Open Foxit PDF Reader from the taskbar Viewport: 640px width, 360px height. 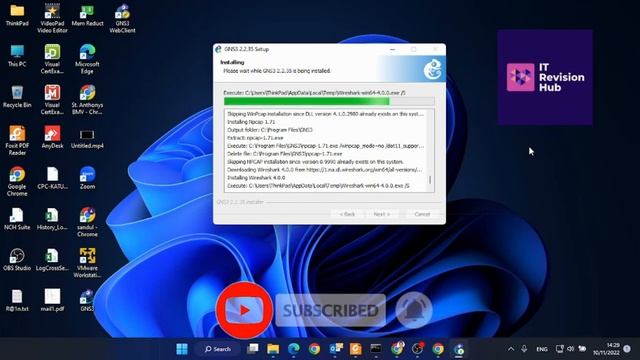click(x=356, y=349)
